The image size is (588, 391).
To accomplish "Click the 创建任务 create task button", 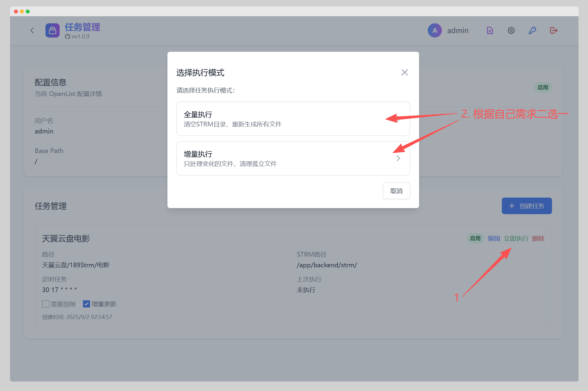I will click(527, 206).
